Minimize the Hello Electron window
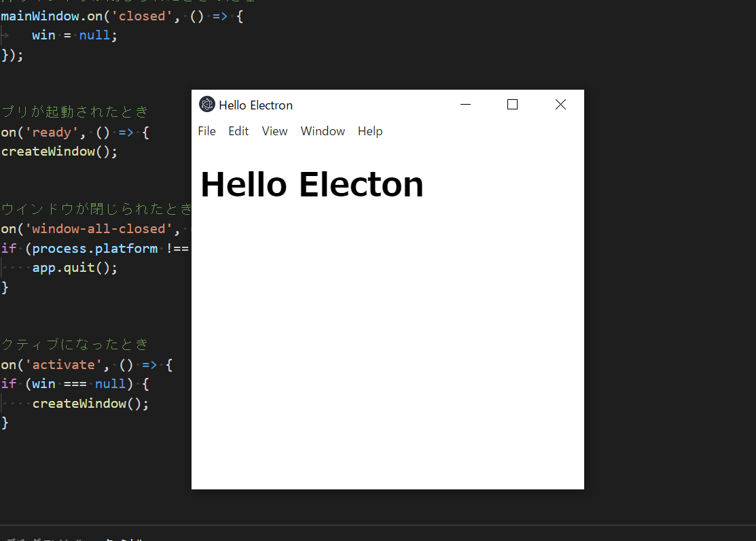 465,104
